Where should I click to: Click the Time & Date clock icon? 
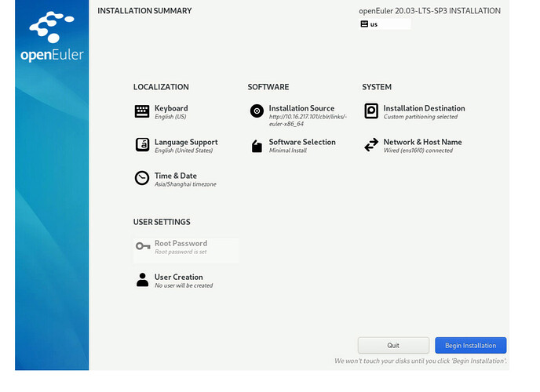click(142, 179)
